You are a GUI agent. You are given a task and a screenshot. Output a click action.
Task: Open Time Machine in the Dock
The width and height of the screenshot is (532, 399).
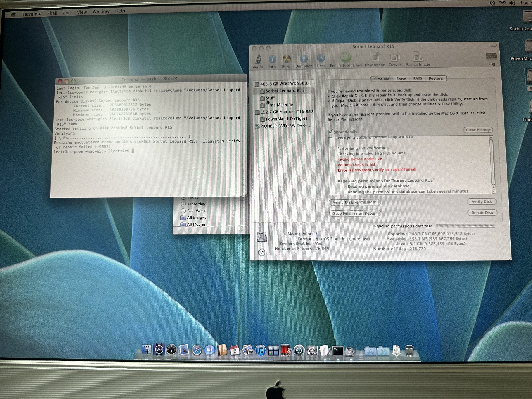299,351
